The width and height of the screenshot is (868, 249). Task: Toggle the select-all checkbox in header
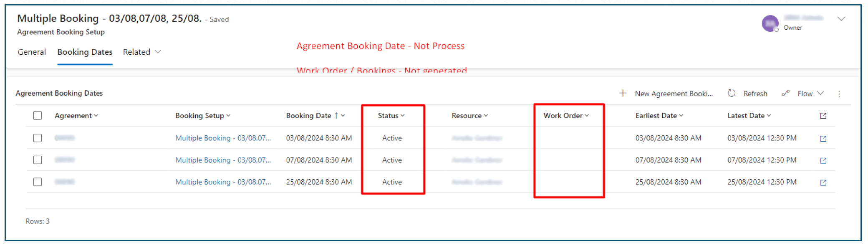[x=38, y=116]
